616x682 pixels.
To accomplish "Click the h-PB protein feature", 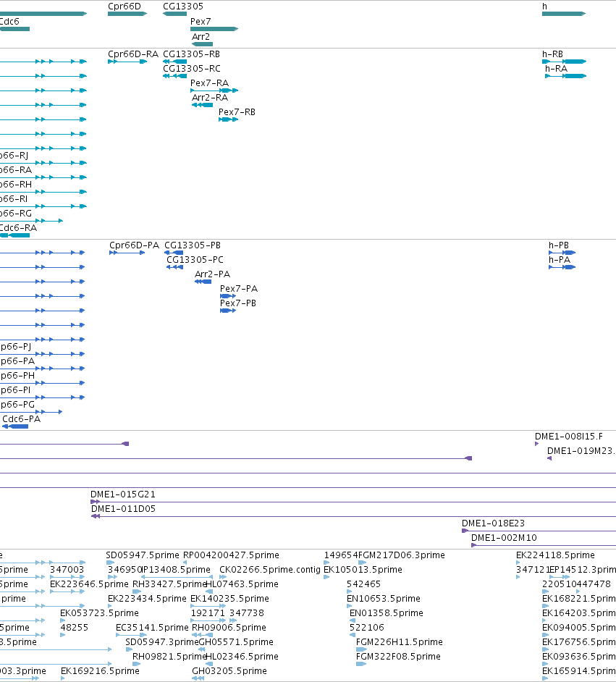I will click(562, 253).
